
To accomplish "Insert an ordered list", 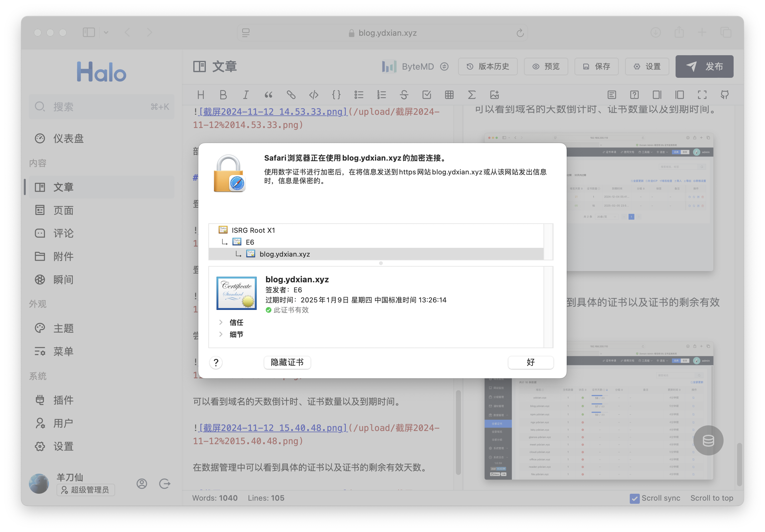I will coord(382,95).
